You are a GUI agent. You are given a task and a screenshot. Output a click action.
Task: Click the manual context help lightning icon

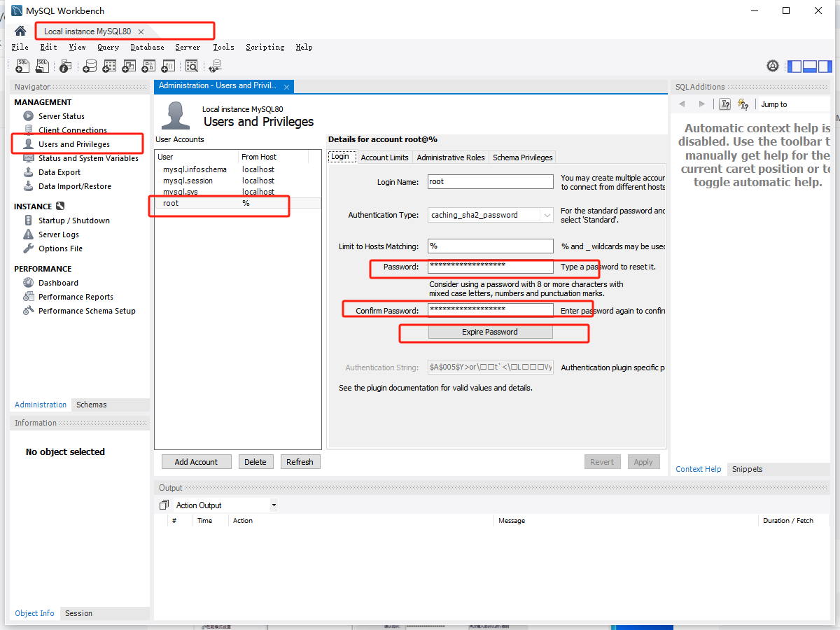[x=743, y=104]
